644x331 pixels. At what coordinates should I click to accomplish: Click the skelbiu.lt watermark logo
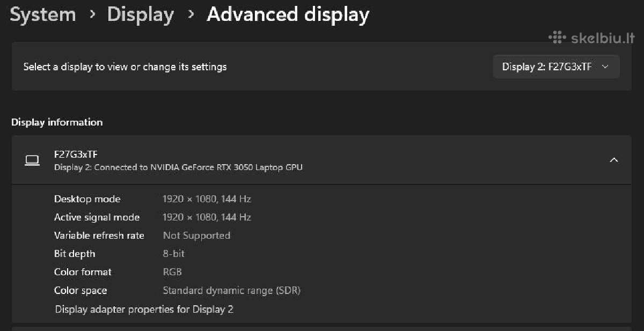pos(592,38)
